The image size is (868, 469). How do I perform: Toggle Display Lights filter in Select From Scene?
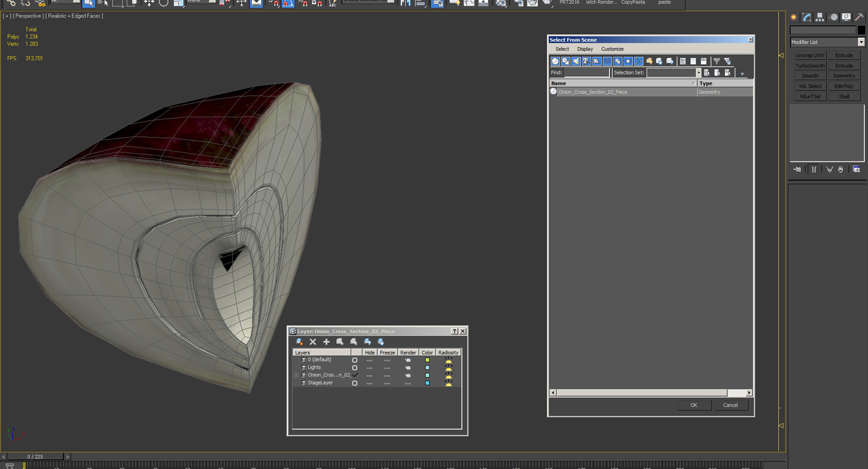[x=576, y=61]
